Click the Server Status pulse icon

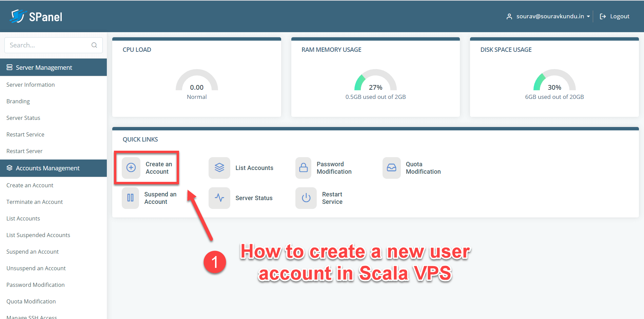[x=219, y=198]
